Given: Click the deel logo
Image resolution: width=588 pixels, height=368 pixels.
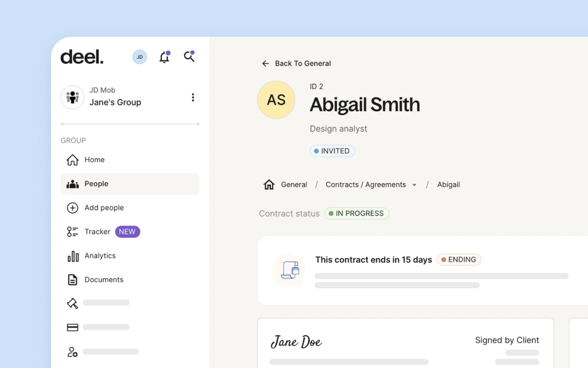Looking at the screenshot, I should 82,57.
